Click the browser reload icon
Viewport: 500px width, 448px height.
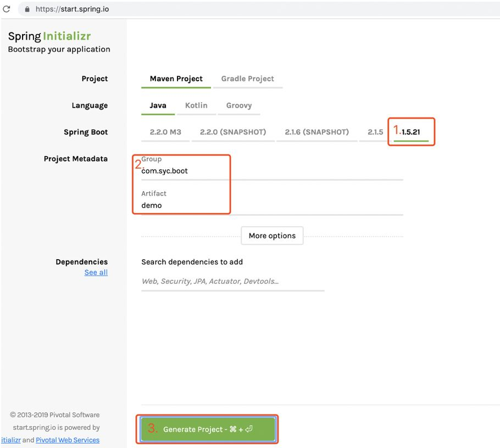(x=7, y=9)
